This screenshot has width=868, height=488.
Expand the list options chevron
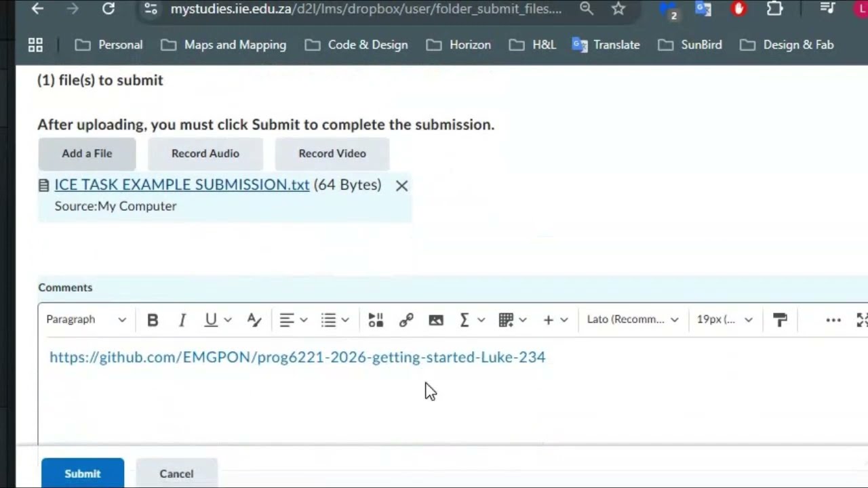coord(345,320)
